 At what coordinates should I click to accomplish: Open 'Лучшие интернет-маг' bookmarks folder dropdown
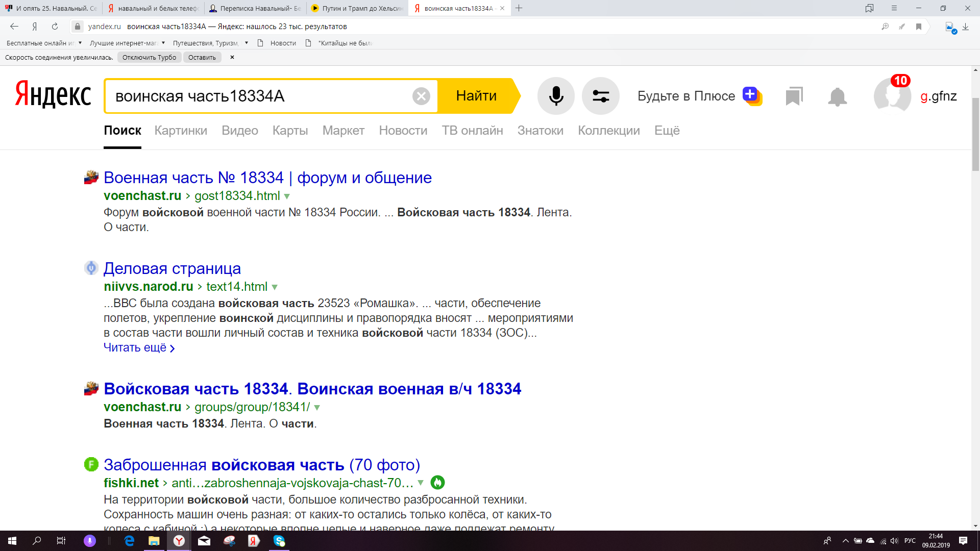click(127, 43)
